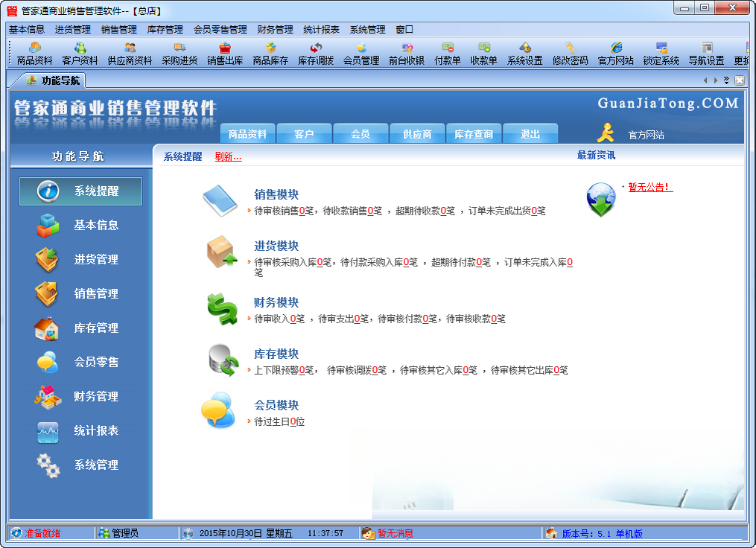Open the 进货模块 heading link
This screenshot has height=548, width=756.
(x=276, y=246)
